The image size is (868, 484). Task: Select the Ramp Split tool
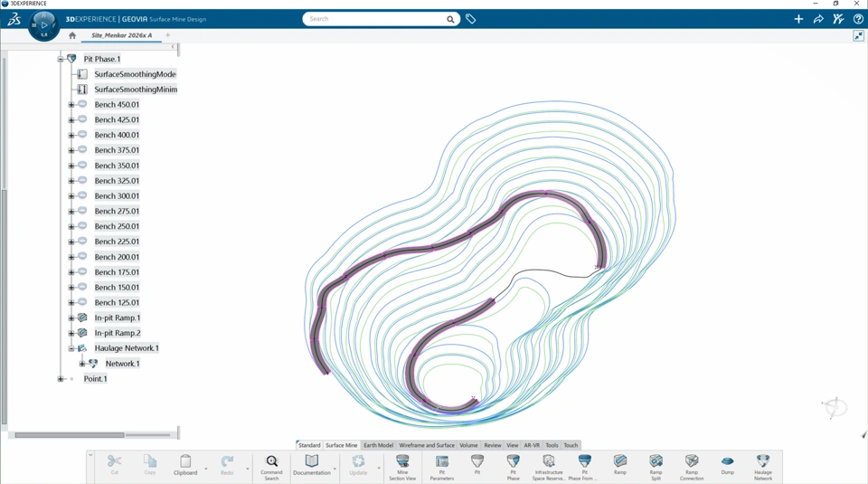click(656, 468)
